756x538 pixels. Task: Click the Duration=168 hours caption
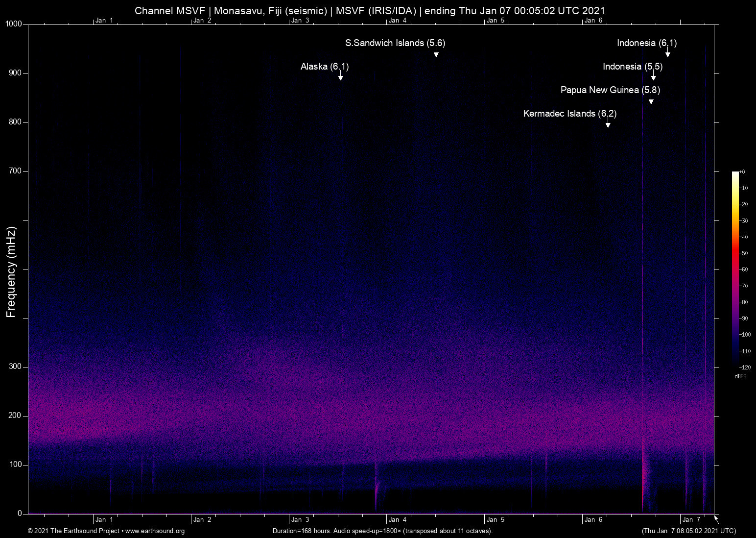point(382,531)
